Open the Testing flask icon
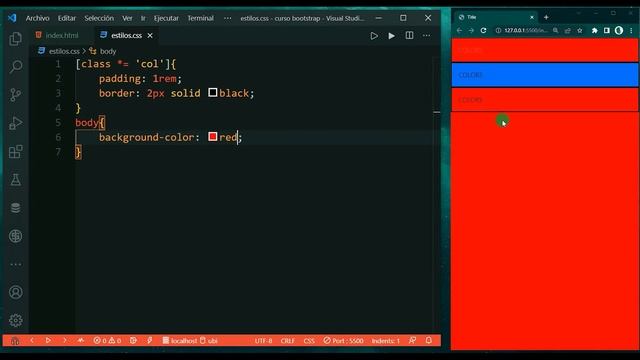 pyautogui.click(x=16, y=180)
